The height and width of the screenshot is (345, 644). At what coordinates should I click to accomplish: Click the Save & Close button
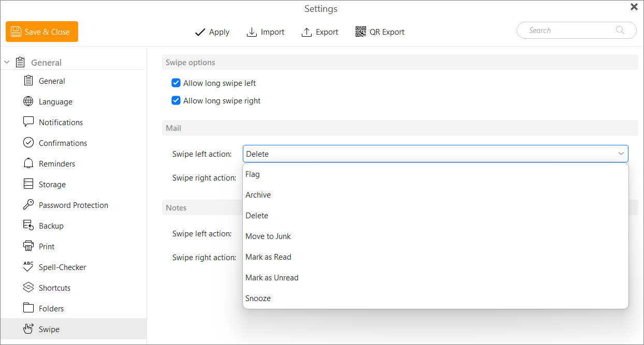(42, 32)
